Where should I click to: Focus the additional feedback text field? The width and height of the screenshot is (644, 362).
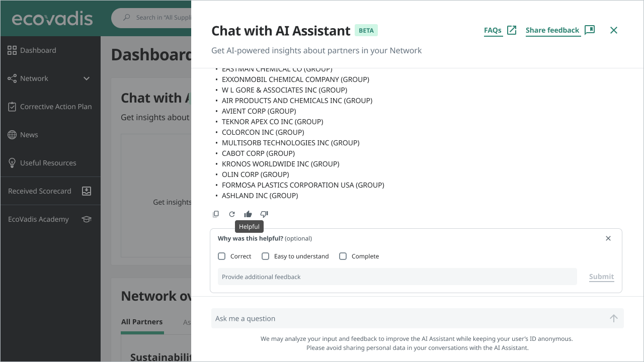point(397,277)
